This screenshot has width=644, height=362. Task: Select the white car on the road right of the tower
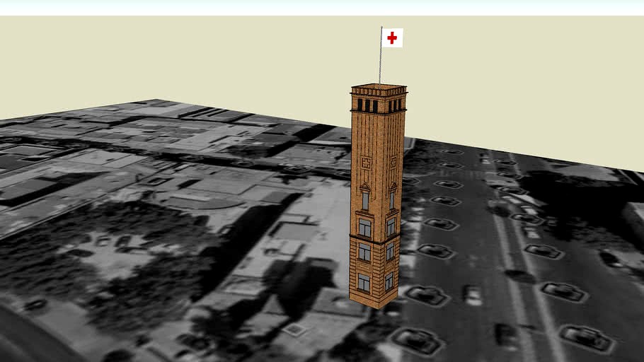pos(473,294)
